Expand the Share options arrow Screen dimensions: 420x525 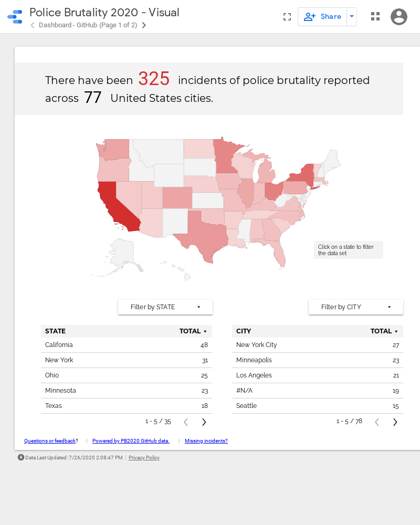pyautogui.click(x=352, y=17)
